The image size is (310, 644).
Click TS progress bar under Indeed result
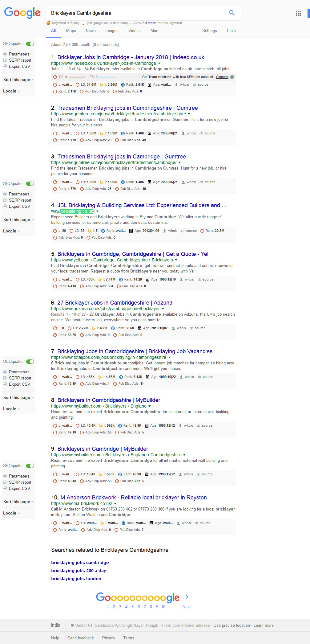pyautogui.click(x=108, y=77)
